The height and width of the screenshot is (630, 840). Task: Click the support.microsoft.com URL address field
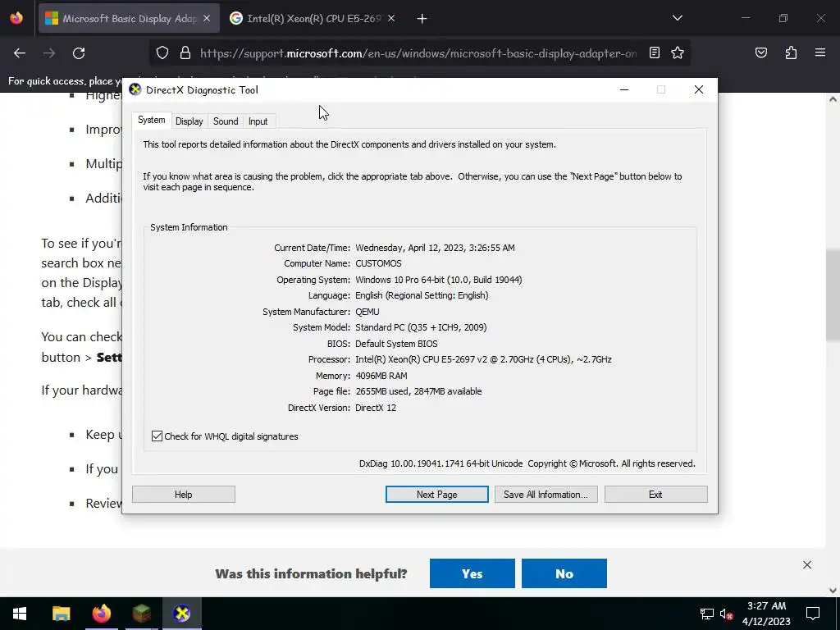tap(418, 53)
